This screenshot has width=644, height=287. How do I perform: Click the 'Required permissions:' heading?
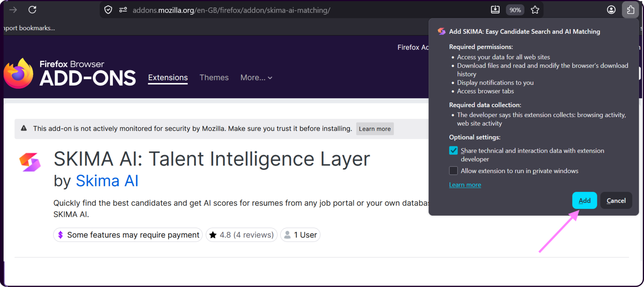(x=481, y=47)
